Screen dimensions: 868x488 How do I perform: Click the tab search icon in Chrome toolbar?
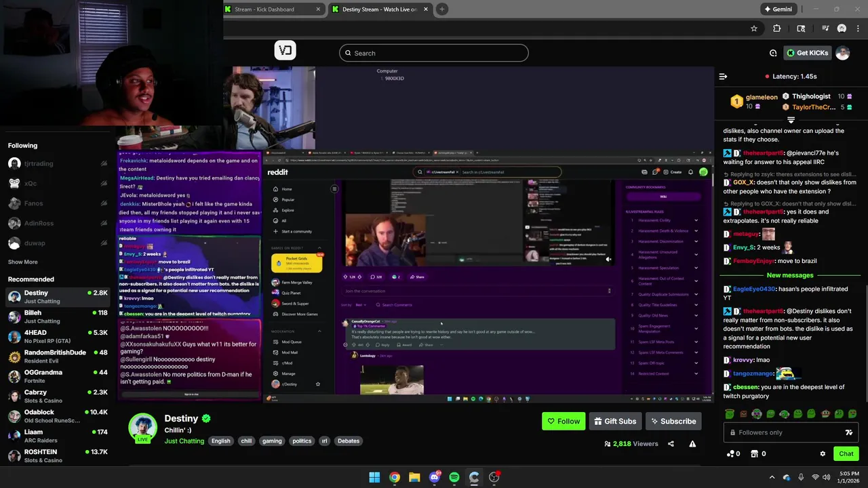click(801, 28)
